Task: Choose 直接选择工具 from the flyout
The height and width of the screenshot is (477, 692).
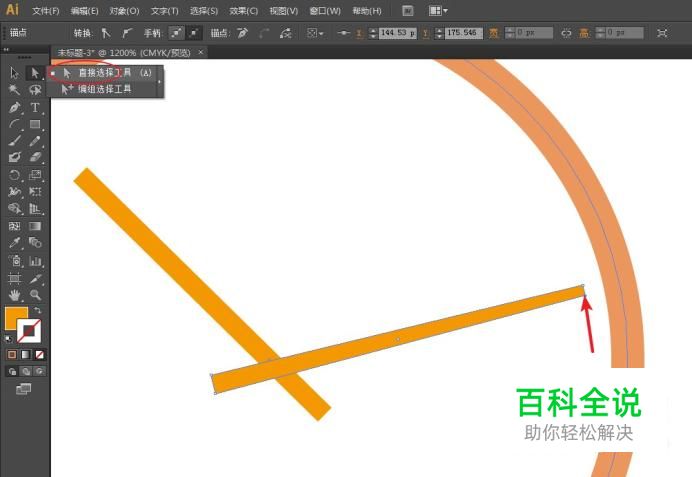Action: pyautogui.click(x=104, y=73)
